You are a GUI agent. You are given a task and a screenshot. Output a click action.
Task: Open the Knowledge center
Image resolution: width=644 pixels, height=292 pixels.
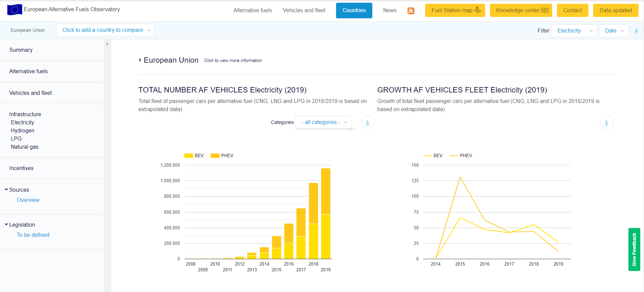(521, 10)
